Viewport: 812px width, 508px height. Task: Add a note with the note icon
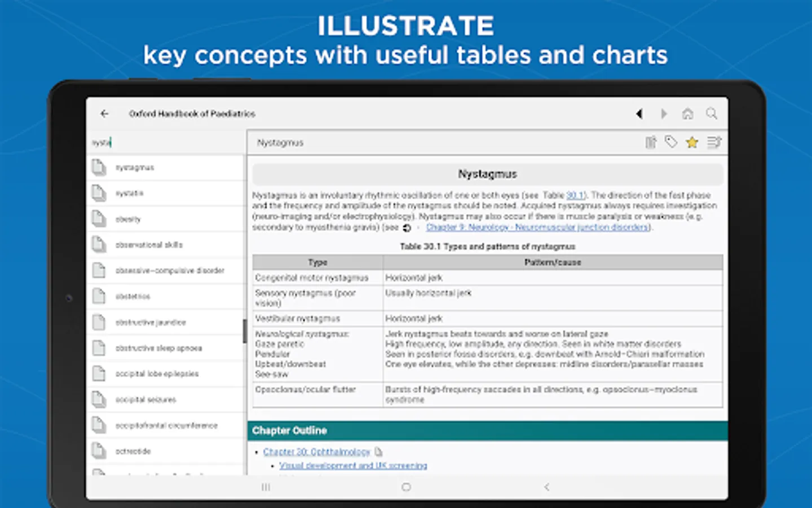point(650,142)
